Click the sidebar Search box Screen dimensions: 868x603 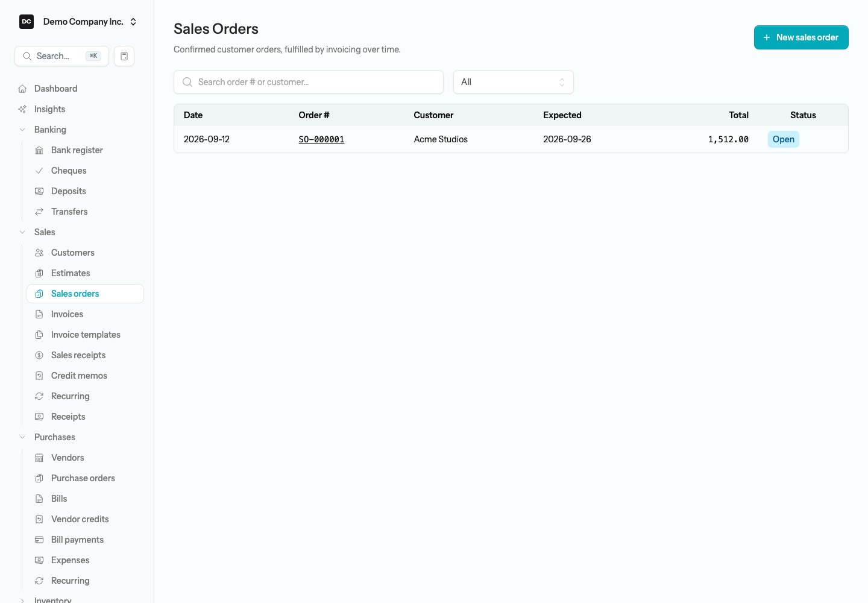pos(61,56)
